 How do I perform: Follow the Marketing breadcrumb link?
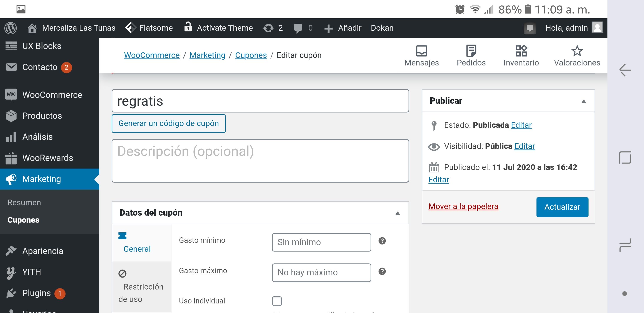[207, 55]
